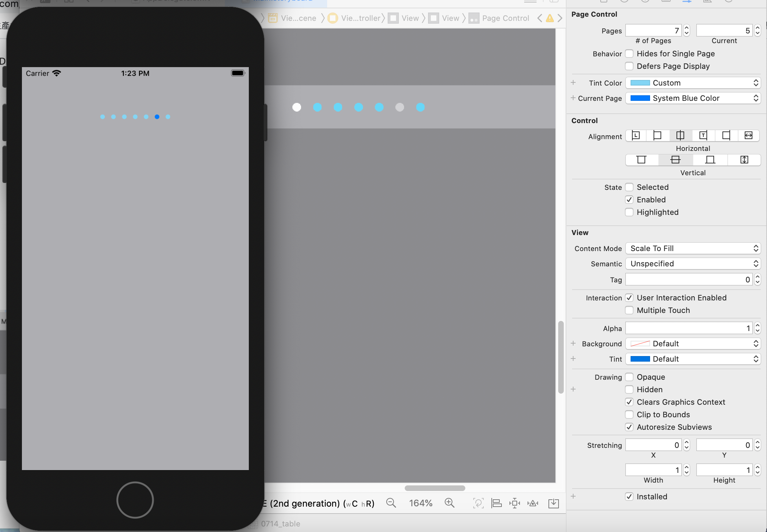Select vertical fill alignment icon
767x532 pixels.
(744, 160)
